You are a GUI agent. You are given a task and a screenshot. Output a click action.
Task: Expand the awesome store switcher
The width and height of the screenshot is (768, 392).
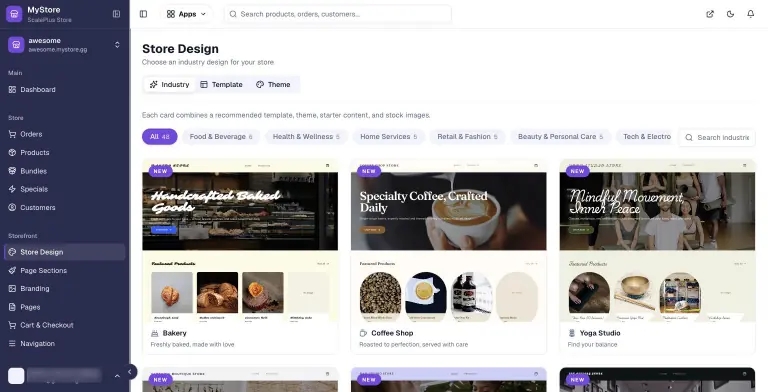coord(117,45)
